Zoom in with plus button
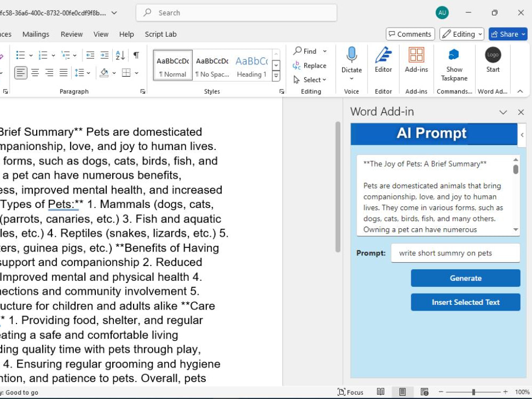532x399 pixels. tap(505, 392)
